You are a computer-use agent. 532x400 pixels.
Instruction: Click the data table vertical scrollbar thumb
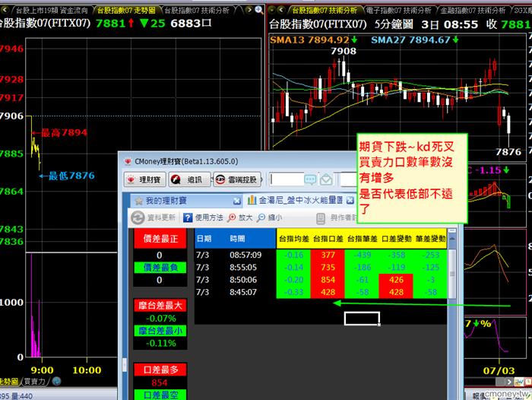point(452,274)
